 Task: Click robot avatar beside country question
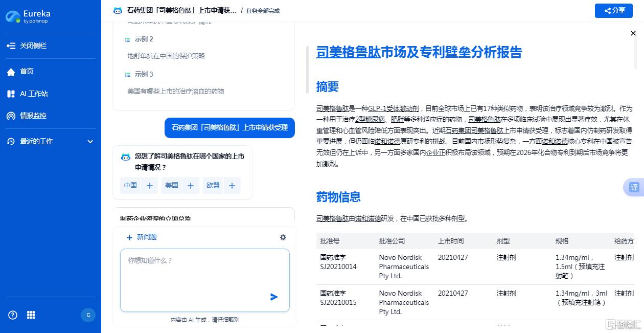pos(126,157)
